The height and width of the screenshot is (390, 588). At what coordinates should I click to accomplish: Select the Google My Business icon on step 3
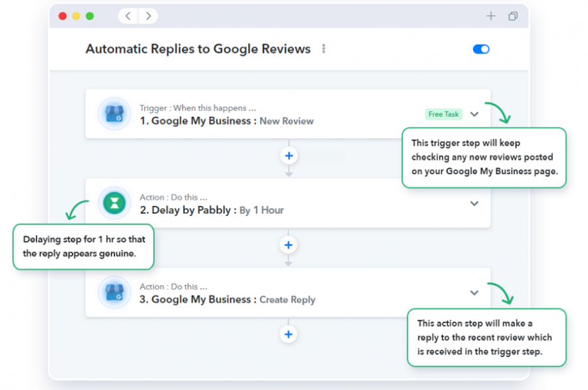pyautogui.click(x=114, y=292)
